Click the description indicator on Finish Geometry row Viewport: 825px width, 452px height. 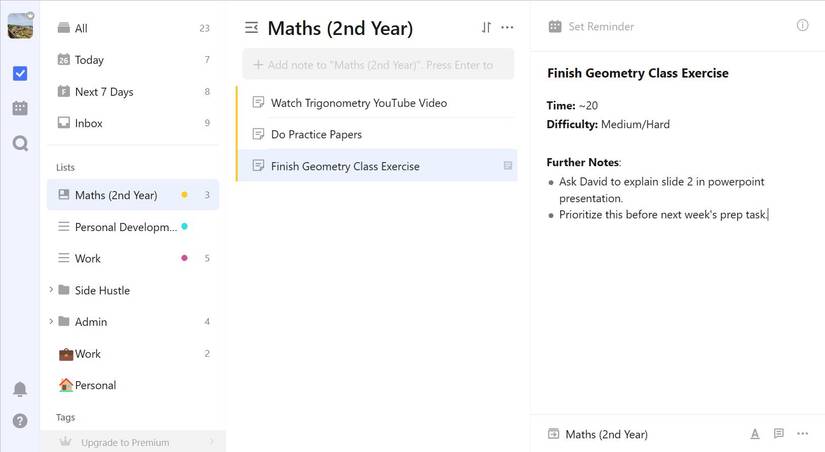(508, 166)
